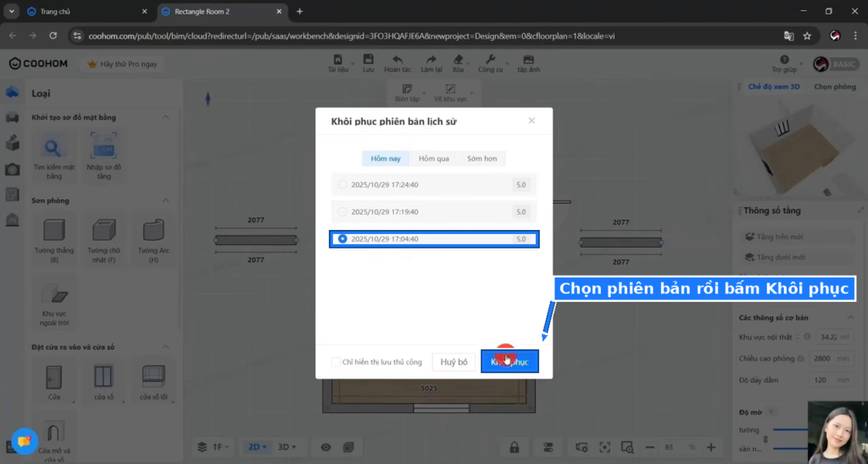The width and height of the screenshot is (868, 464).
Task: Switch to Trang chủ browser tab
Action: 87,11
